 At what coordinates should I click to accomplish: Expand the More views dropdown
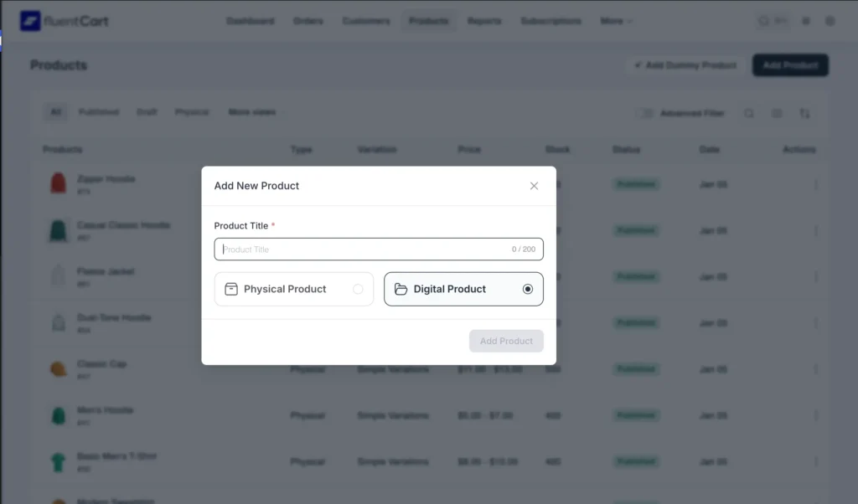(x=252, y=112)
